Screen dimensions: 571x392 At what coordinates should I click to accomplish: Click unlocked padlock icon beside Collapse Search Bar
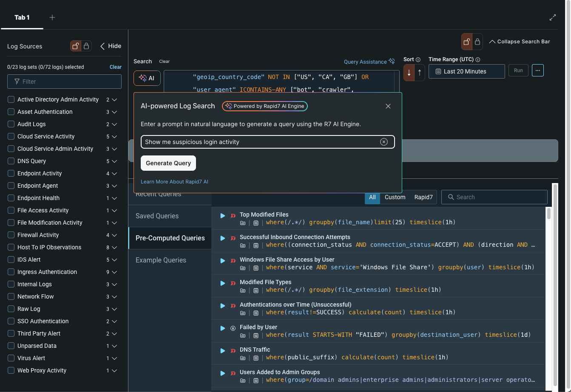467,42
